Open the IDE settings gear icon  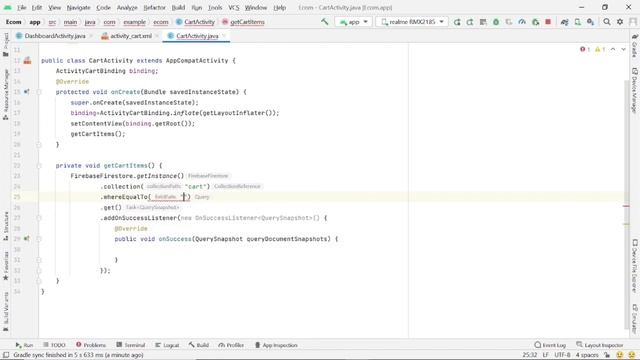click(620, 22)
